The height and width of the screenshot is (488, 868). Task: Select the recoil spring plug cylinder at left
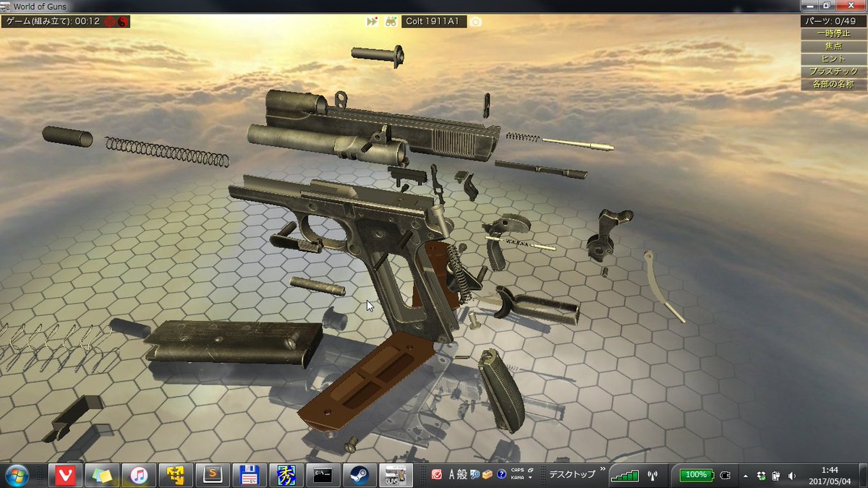tap(67, 136)
